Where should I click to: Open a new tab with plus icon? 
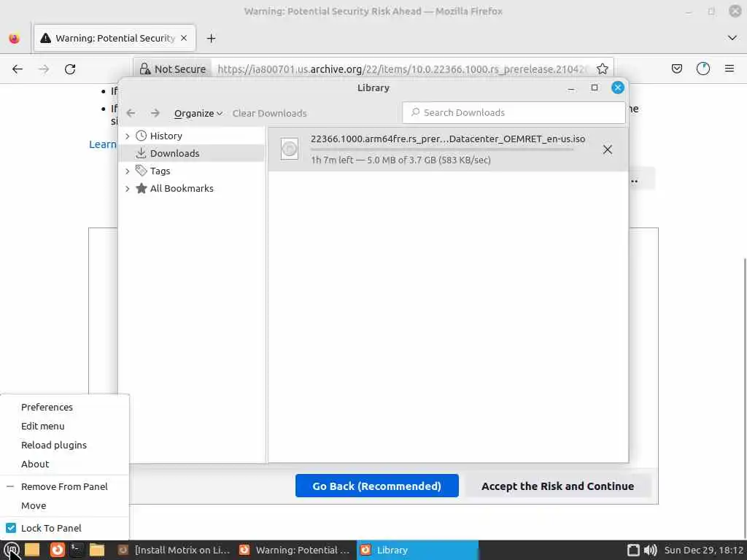click(x=211, y=39)
